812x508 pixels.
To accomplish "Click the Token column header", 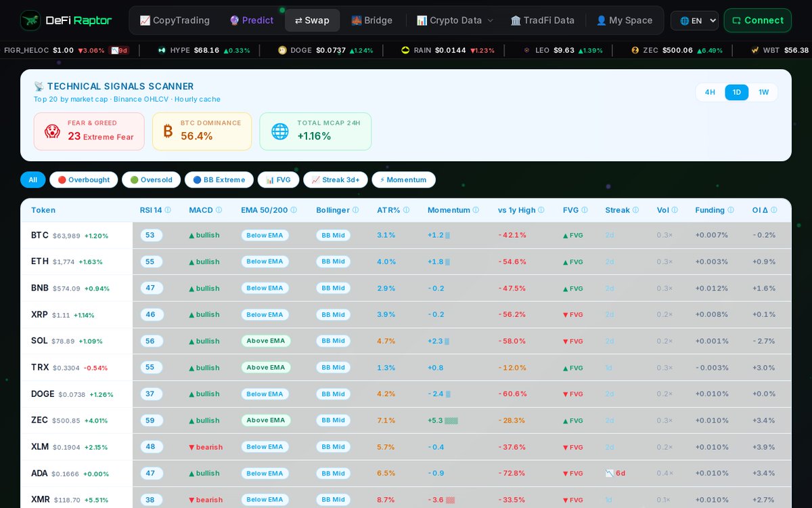I will (43, 210).
